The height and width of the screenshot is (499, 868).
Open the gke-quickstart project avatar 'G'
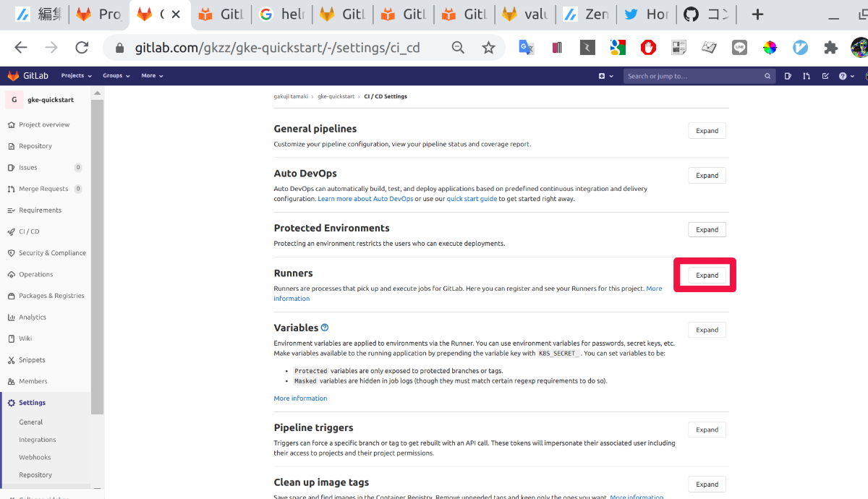coord(14,100)
